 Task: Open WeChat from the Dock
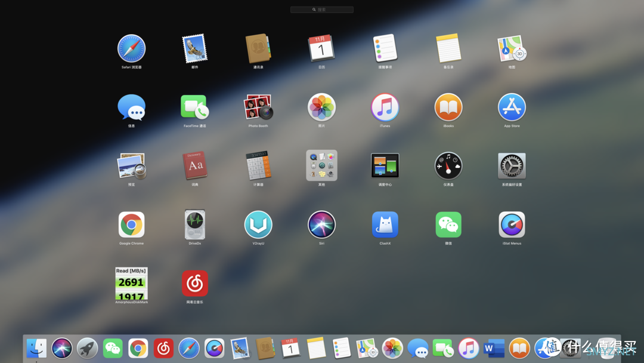113,348
